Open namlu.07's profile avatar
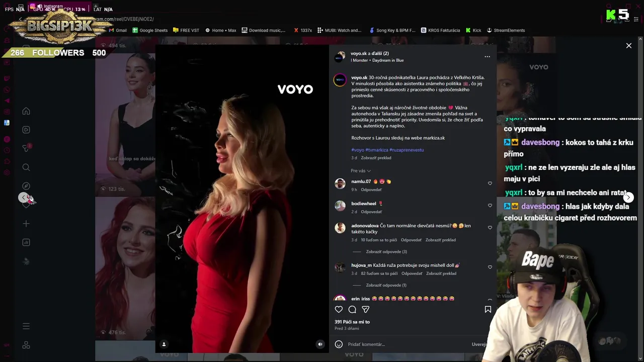Screen dimensions: 644x362 click(340, 184)
